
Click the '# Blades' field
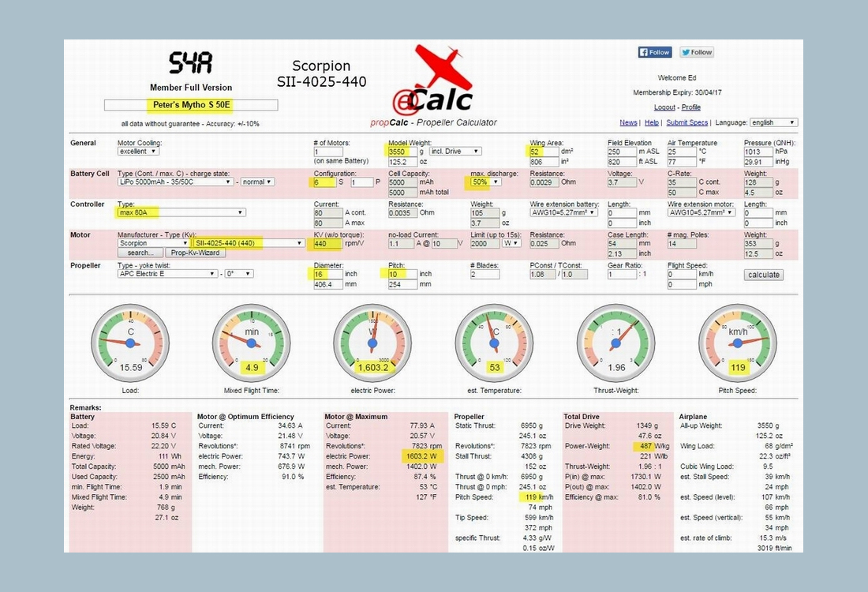[485, 274]
